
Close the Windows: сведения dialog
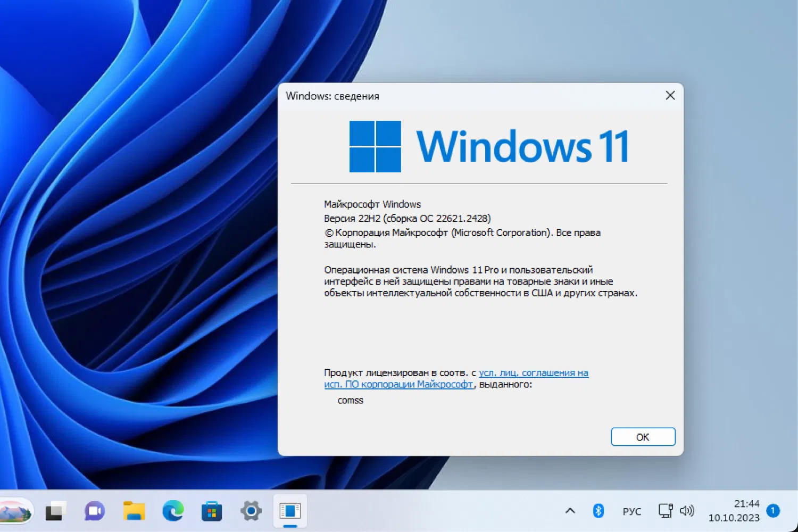point(670,95)
